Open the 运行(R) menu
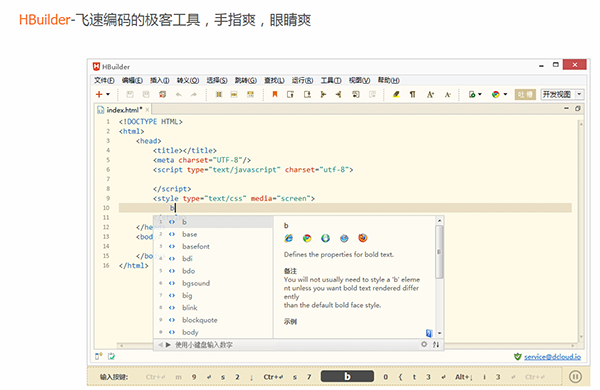This screenshot has width=600, height=390. click(302, 80)
